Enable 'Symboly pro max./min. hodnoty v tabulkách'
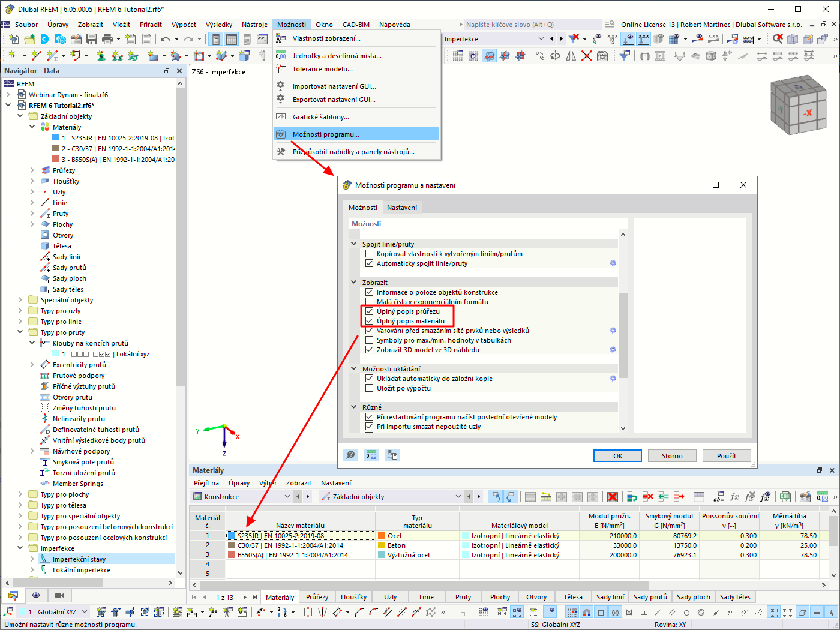 (x=370, y=340)
